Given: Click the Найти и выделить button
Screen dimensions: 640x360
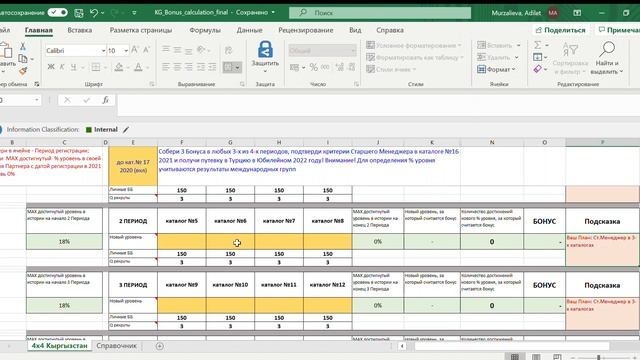Looking at the screenshot, I should [x=607, y=58].
